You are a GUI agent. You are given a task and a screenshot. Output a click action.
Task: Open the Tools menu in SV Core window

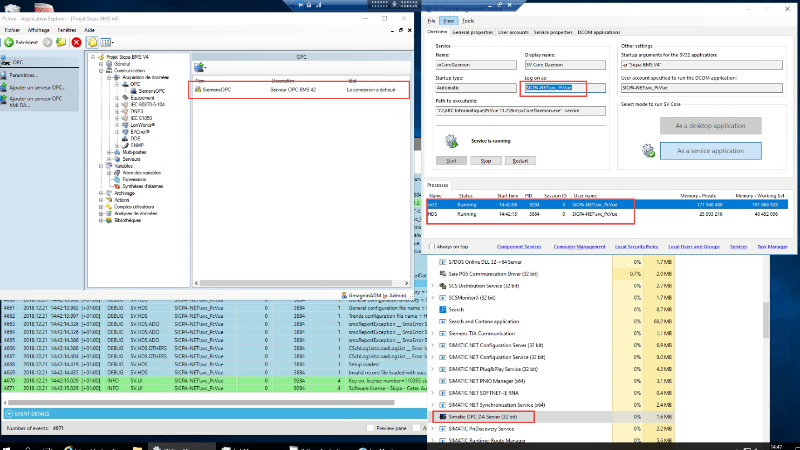pyautogui.click(x=468, y=21)
